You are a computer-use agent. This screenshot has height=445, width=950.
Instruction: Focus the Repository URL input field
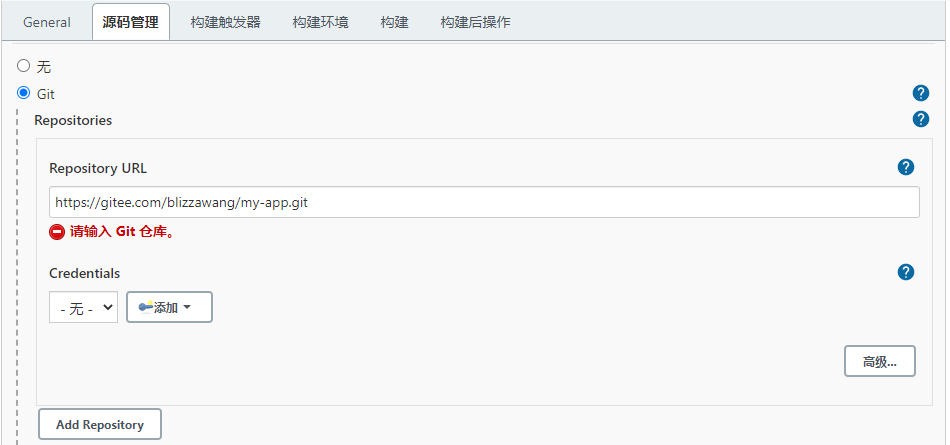coord(484,202)
